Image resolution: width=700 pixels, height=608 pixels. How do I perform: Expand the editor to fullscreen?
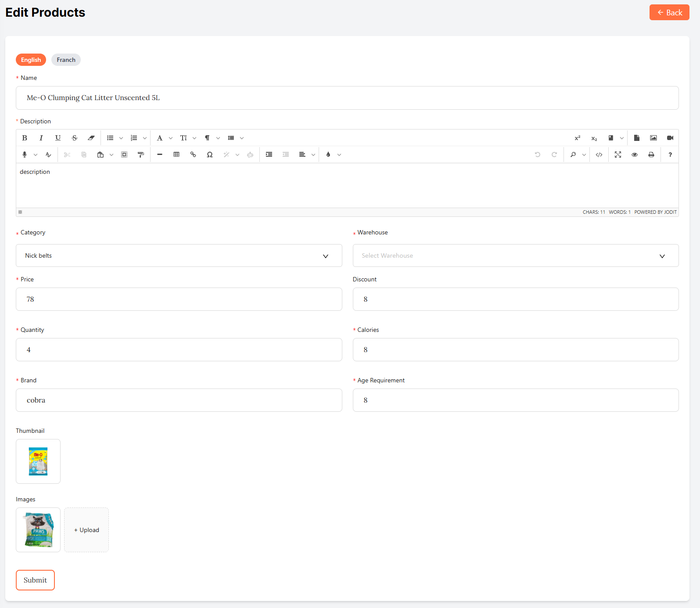618,155
